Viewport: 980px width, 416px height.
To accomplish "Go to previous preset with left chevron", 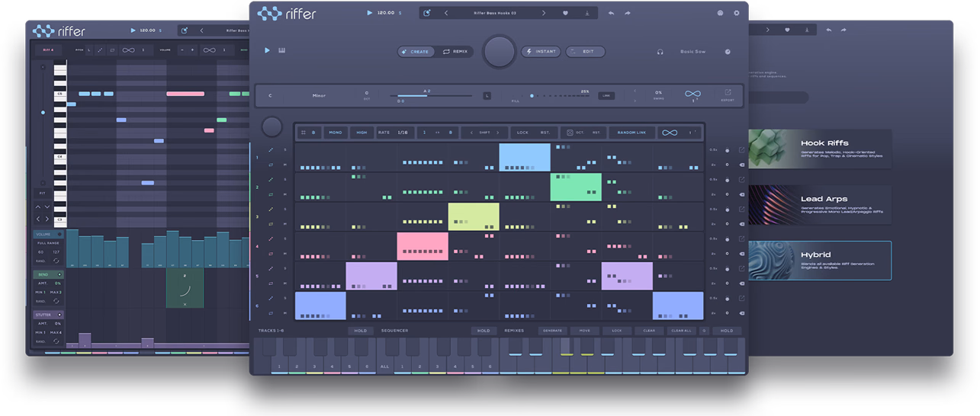I will 446,13.
